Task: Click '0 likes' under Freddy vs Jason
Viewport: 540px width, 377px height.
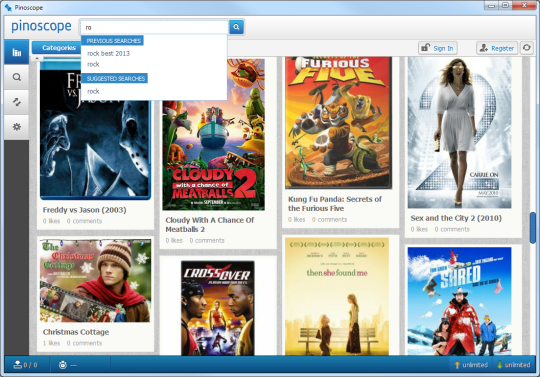Action: pos(51,221)
